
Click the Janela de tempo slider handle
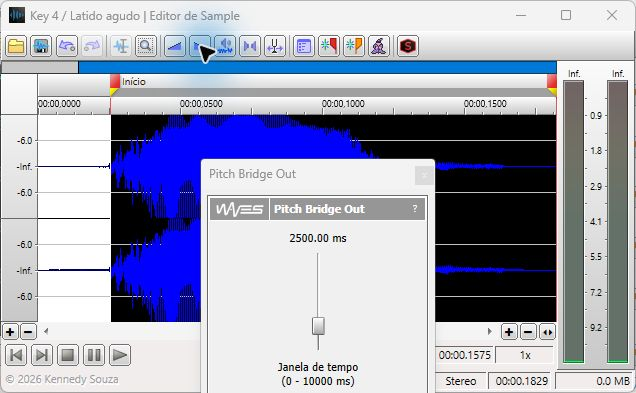tap(318, 326)
